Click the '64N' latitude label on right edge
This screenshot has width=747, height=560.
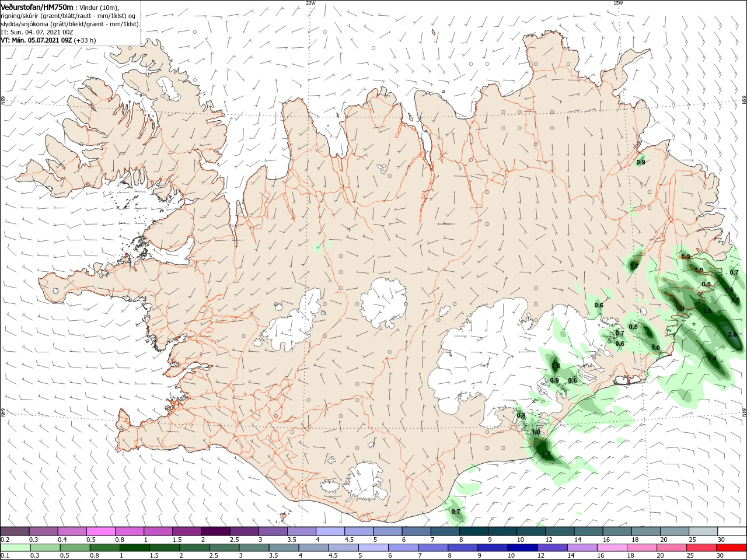click(x=744, y=411)
